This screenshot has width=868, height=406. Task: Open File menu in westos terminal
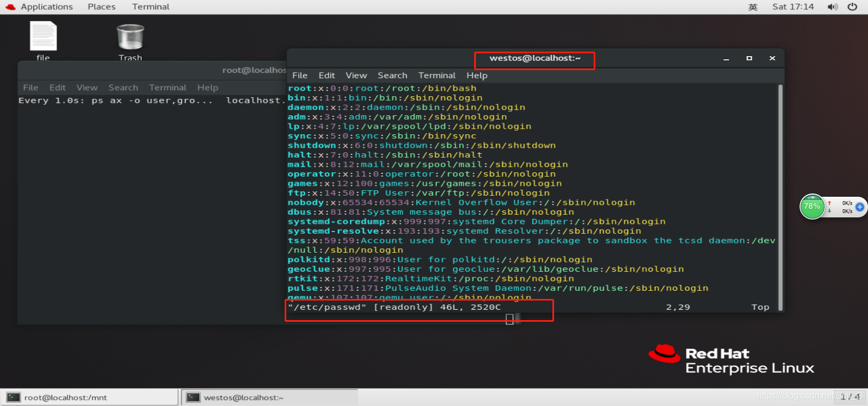point(300,76)
